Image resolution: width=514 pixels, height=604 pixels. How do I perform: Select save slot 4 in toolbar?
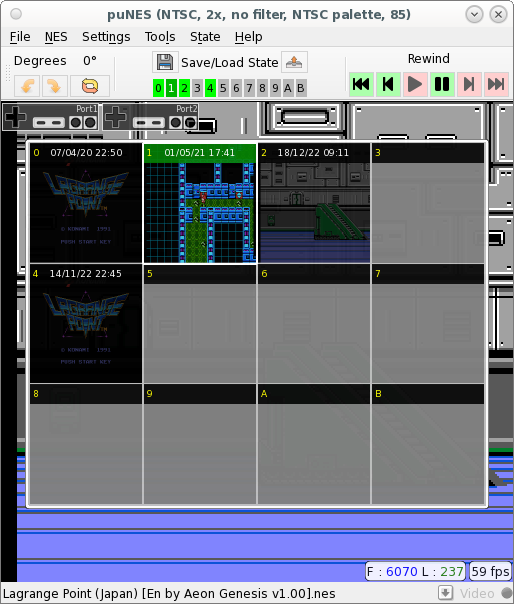pyautogui.click(x=210, y=88)
